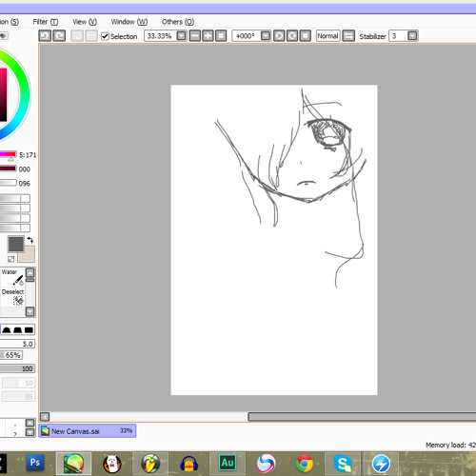Open the alpaca icon app in taskbar
476x476 pixels.
tap(112, 464)
